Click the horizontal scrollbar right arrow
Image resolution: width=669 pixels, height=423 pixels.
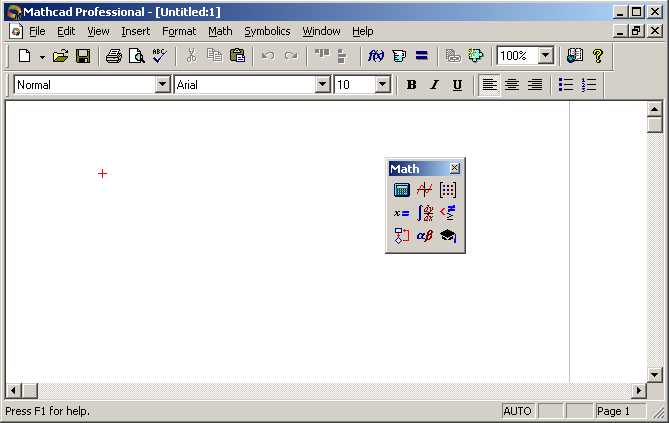[638, 390]
